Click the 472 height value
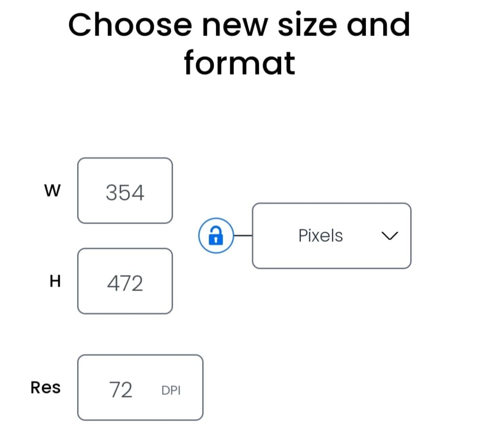Viewport: 479px width, 448px height. tap(125, 283)
